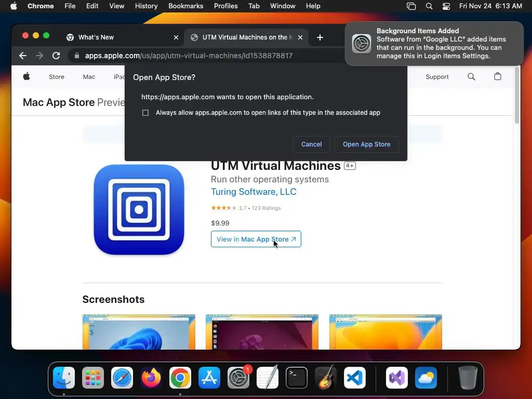Open the macOS Ventura screenshot thumbnail
The width and height of the screenshot is (532, 399).
tap(385, 332)
